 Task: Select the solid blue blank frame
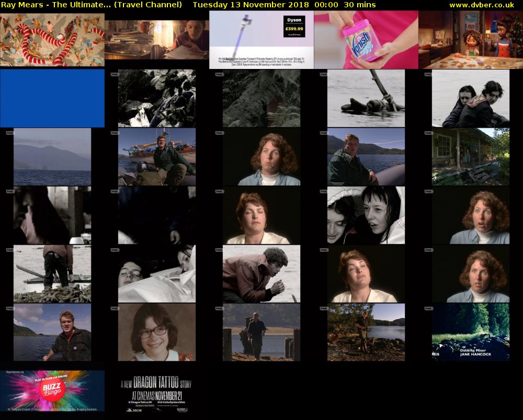coord(52,98)
